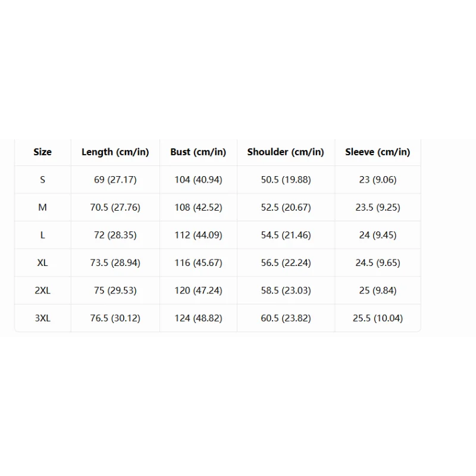
Task: Click the 108 (42.52) bust cell
Action: pos(198,207)
